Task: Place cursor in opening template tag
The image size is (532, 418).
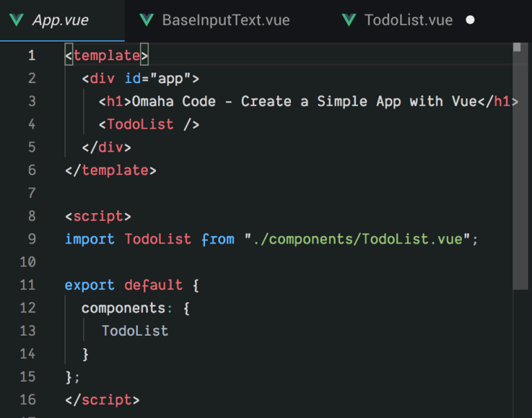Action: (107, 55)
